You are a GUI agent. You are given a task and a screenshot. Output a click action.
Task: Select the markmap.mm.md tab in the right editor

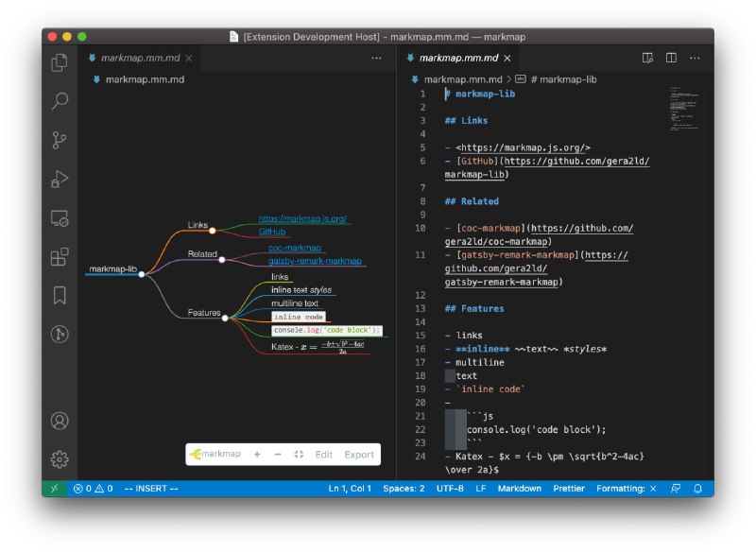tap(457, 58)
